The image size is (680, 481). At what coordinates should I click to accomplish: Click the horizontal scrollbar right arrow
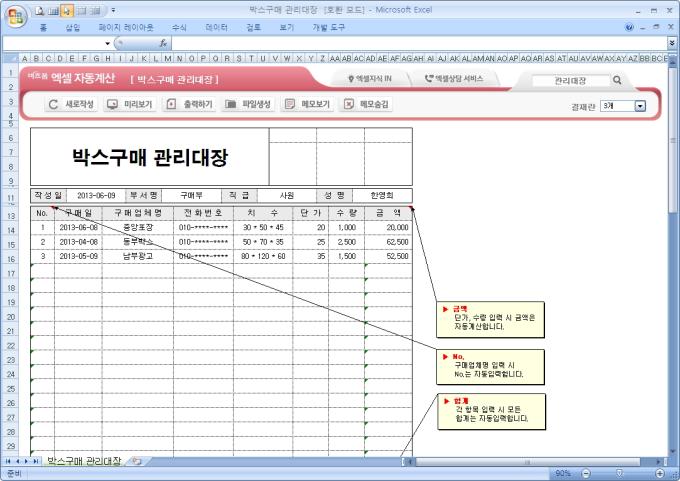659,462
